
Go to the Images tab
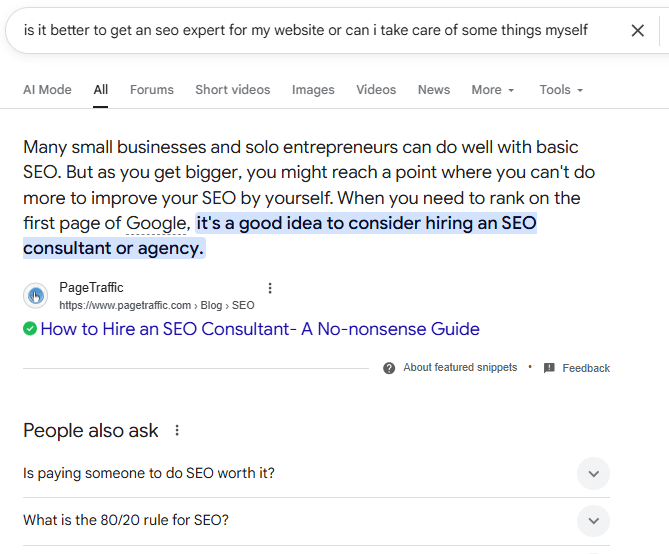(313, 90)
